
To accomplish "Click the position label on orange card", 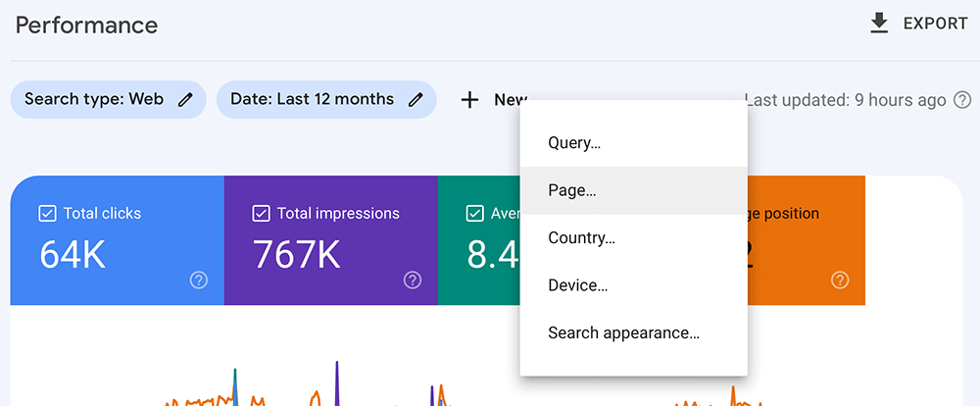I will click(783, 214).
